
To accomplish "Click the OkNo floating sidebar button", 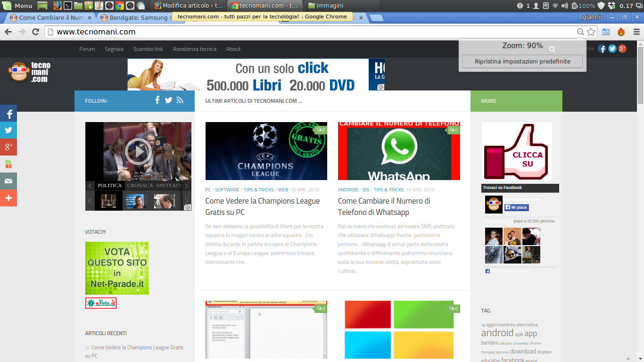I will tap(8, 164).
